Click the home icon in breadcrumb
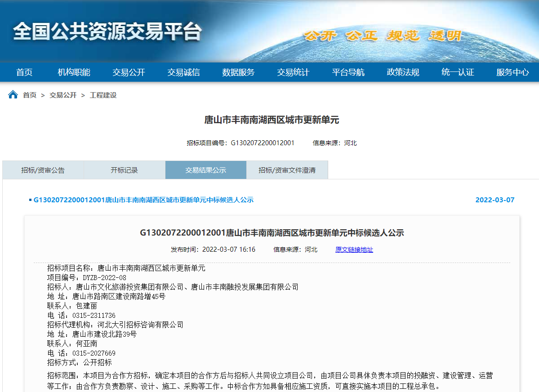Image resolution: width=539 pixels, height=392 pixels. point(13,95)
